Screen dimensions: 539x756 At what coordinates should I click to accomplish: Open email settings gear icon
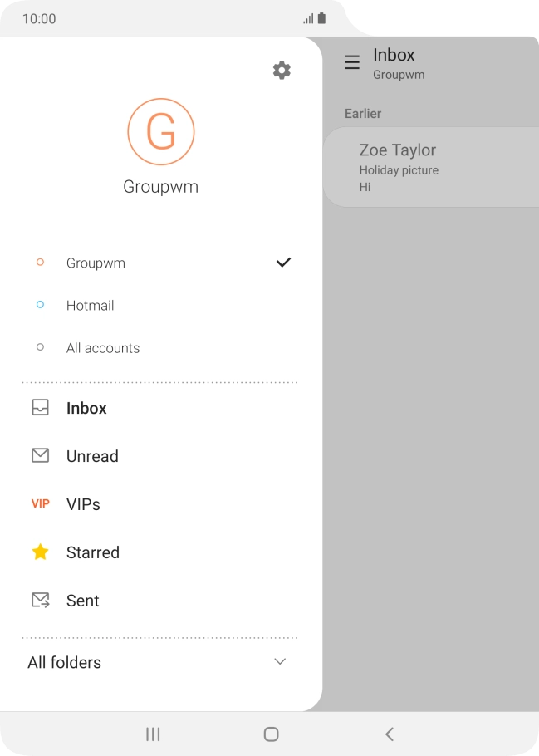pyautogui.click(x=282, y=71)
